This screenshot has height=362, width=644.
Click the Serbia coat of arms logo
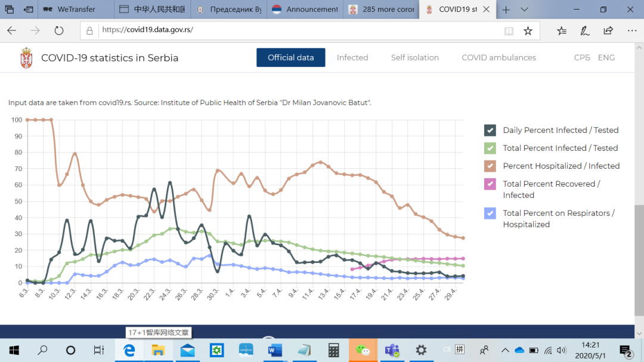click(x=26, y=57)
